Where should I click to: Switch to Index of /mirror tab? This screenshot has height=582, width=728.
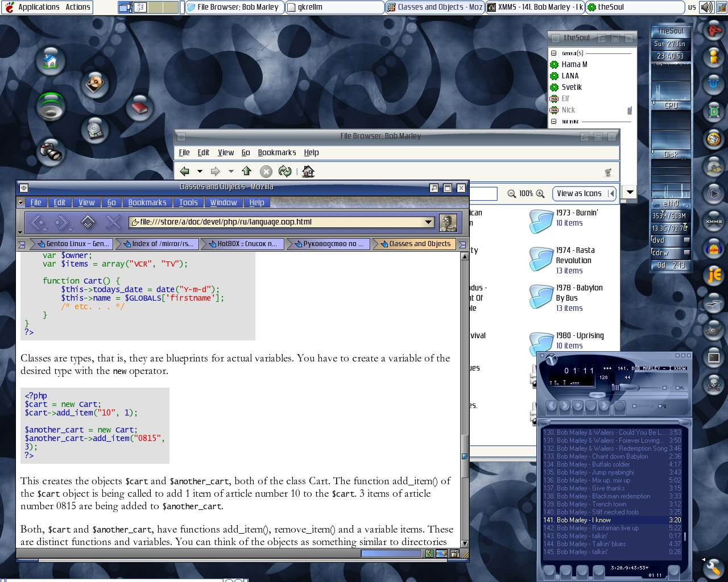point(156,244)
